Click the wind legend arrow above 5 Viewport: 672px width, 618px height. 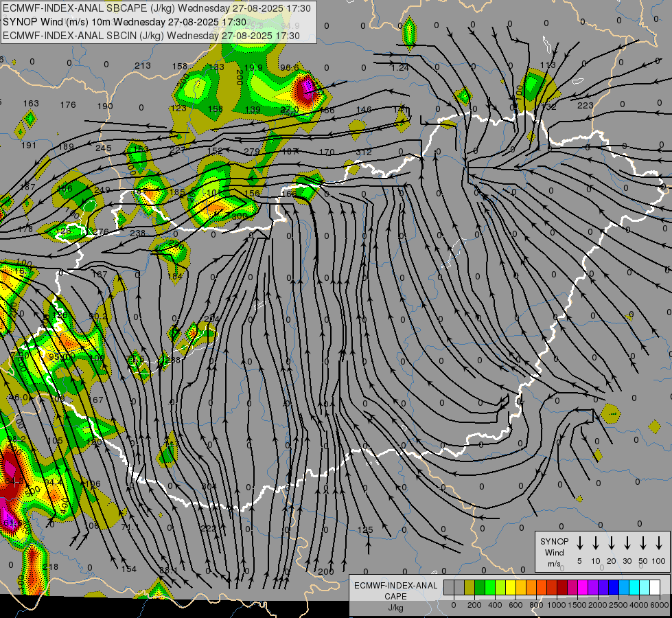579,543
